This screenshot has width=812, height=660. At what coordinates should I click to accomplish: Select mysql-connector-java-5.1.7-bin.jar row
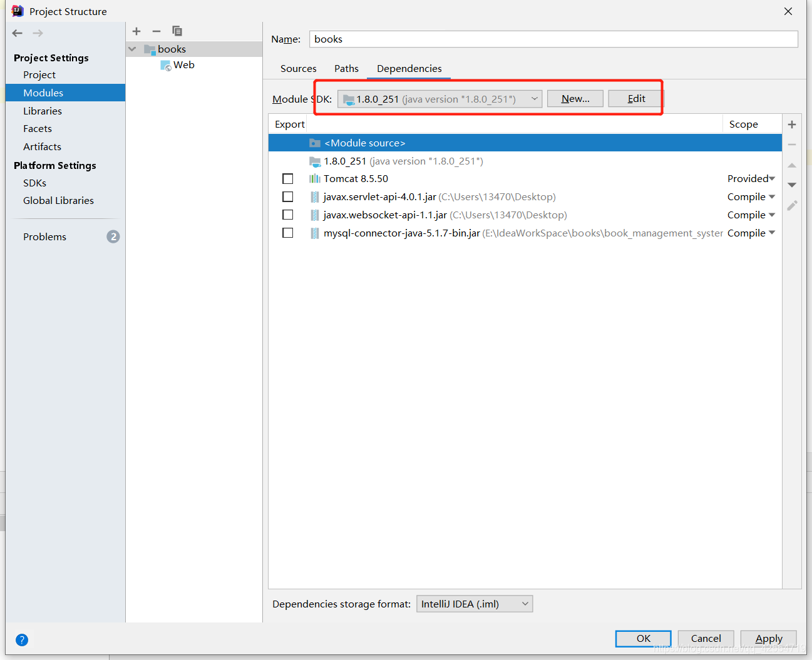525,233
